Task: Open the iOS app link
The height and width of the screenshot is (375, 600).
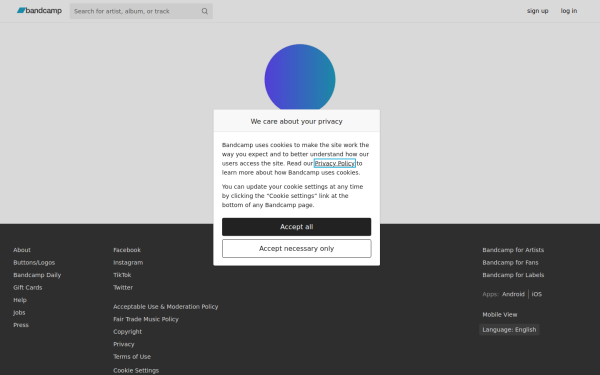Action: 536,294
